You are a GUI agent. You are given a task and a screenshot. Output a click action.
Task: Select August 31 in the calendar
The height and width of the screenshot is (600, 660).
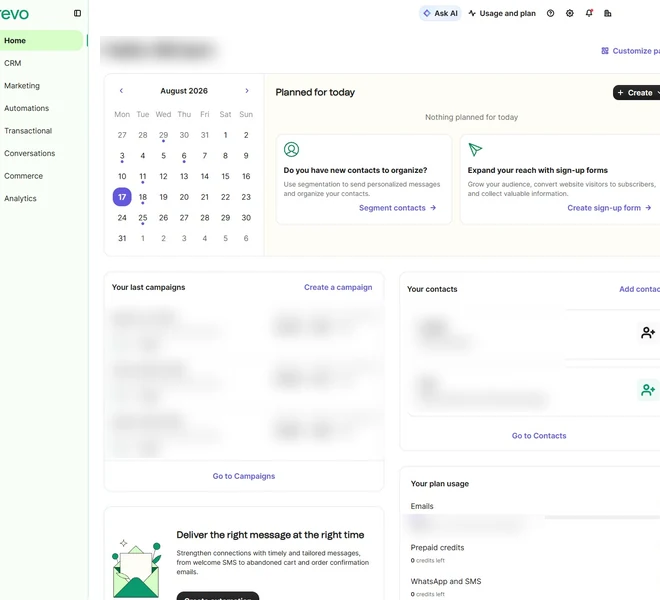click(122, 238)
